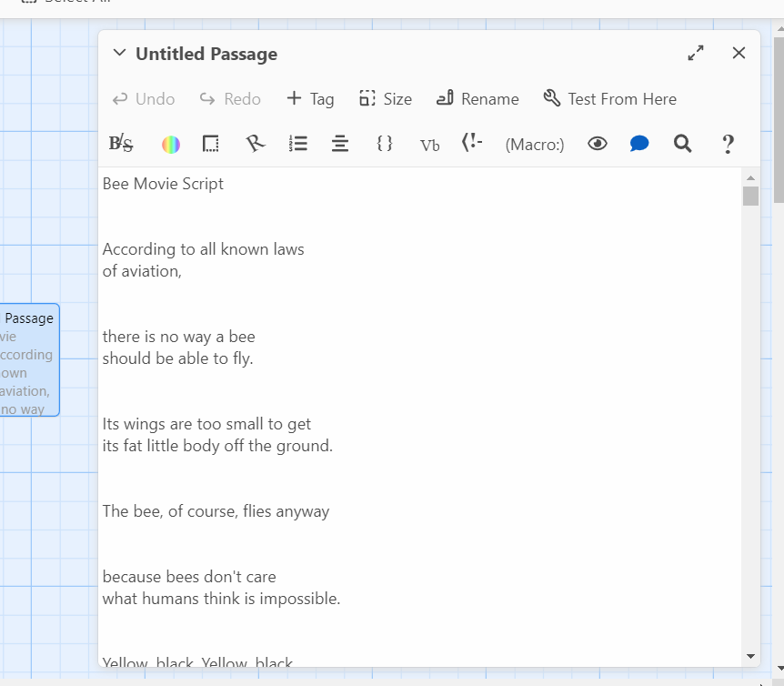Insert a hook with curly braces icon
The height and width of the screenshot is (686, 784).
click(x=385, y=144)
